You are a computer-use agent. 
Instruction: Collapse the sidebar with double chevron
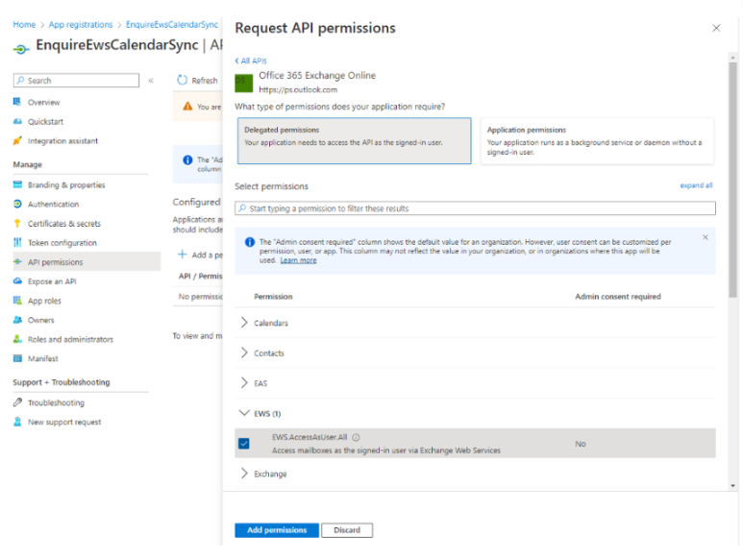(151, 81)
